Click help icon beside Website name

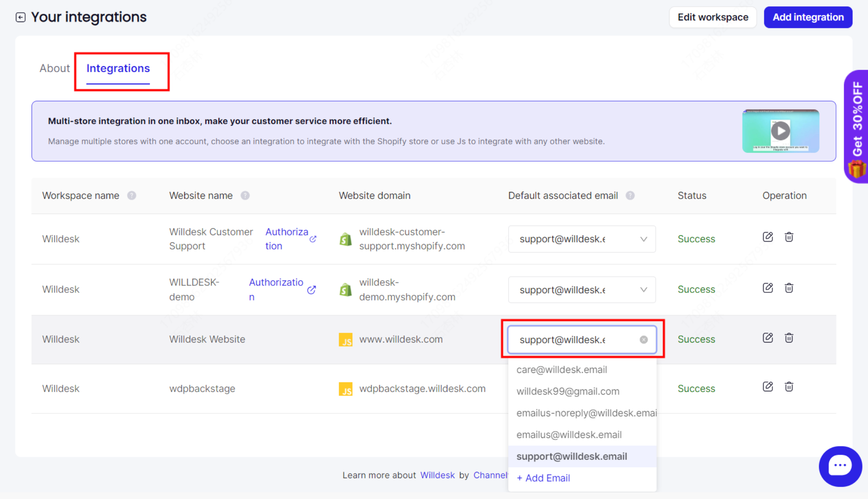(x=245, y=196)
